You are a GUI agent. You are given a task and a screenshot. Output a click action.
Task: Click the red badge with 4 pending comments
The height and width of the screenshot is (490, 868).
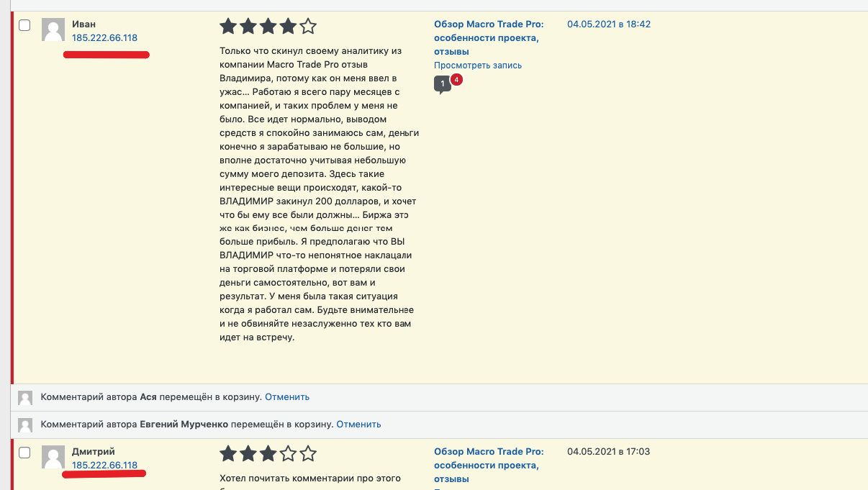pyautogui.click(x=456, y=79)
